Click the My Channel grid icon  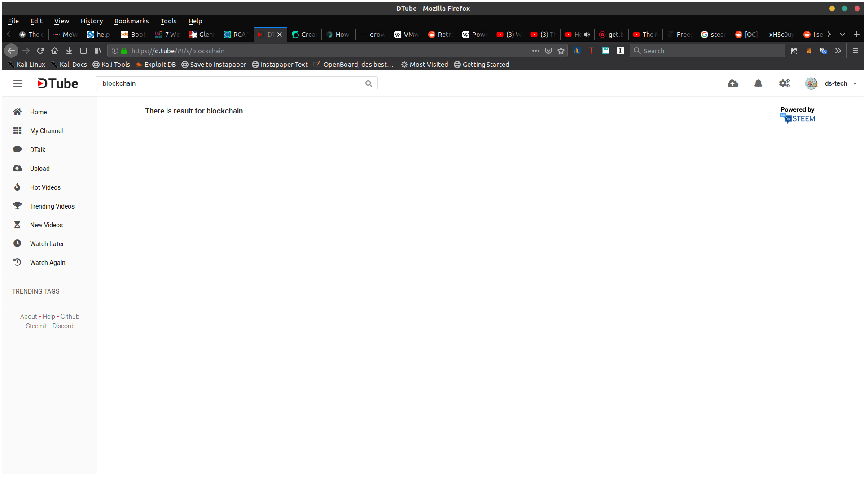pyautogui.click(x=18, y=130)
